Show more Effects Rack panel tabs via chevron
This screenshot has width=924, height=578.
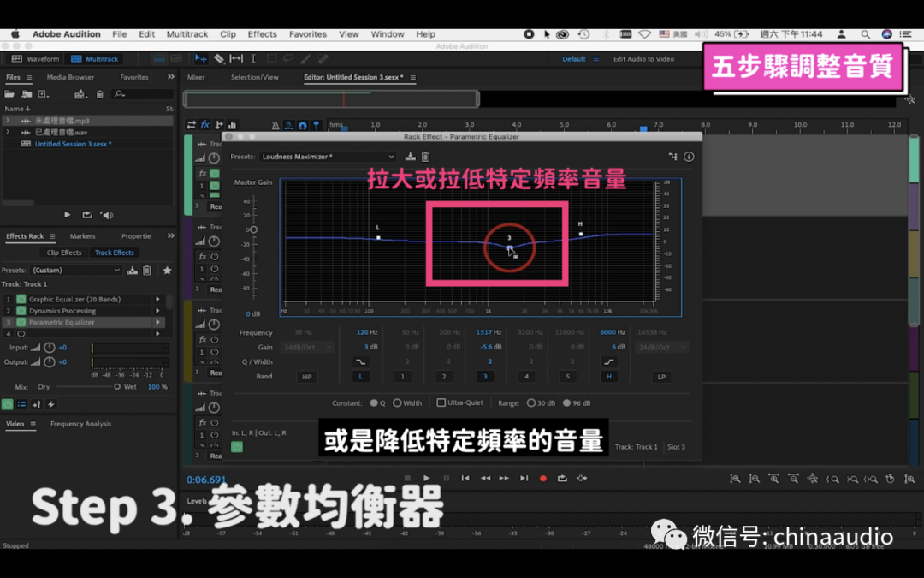click(171, 236)
